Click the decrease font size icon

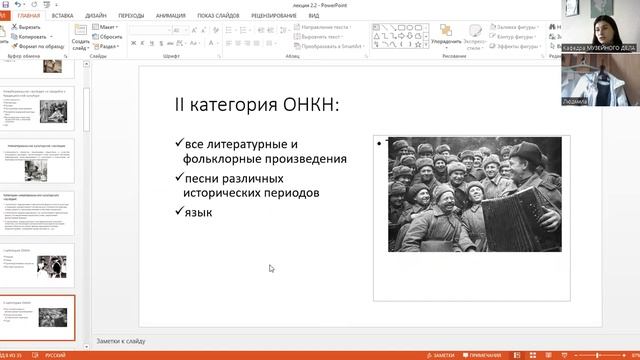[x=204, y=30]
